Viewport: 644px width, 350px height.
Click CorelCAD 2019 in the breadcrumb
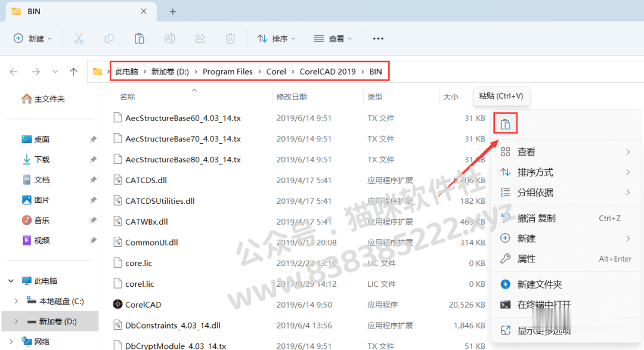coord(328,72)
